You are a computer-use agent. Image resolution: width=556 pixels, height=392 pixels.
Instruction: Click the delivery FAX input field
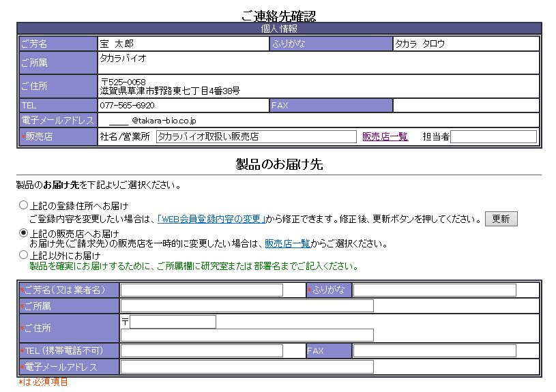pos(435,350)
